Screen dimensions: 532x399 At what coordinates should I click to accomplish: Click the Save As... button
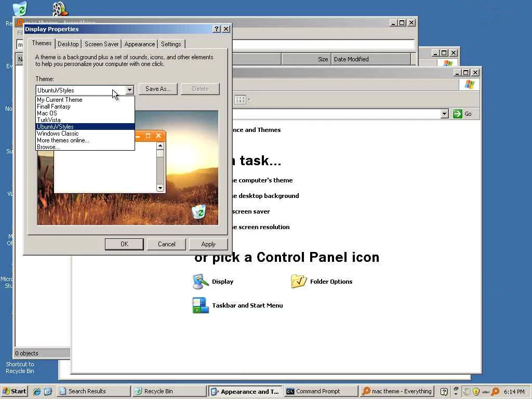coord(158,89)
